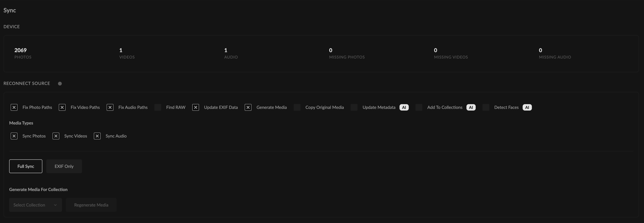This screenshot has height=223, width=644.
Task: Click the AI badge beside Add To Collections
Action: (471, 107)
